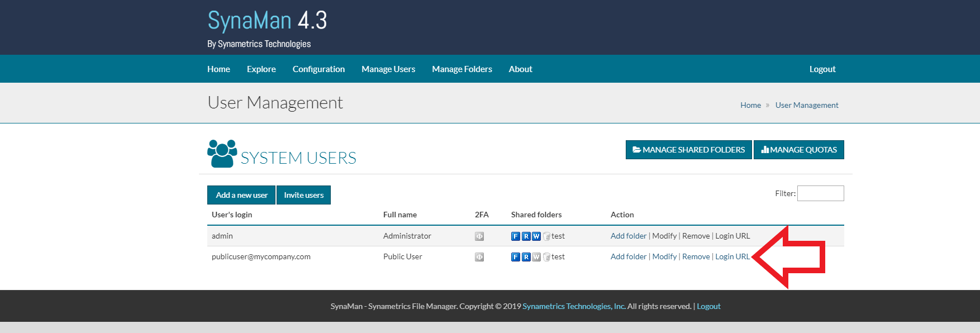The width and height of the screenshot is (980, 333).
Task: Click Logout in the top navigation bar
Action: tap(822, 69)
